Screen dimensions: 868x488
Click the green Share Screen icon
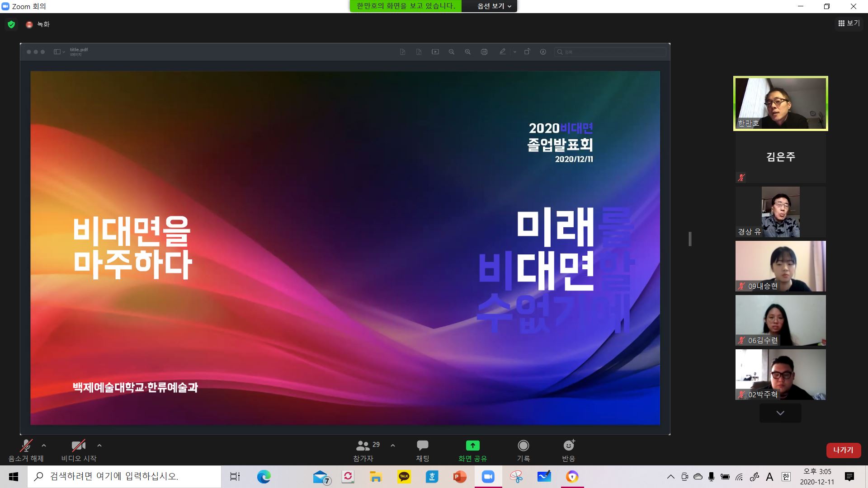click(x=472, y=446)
